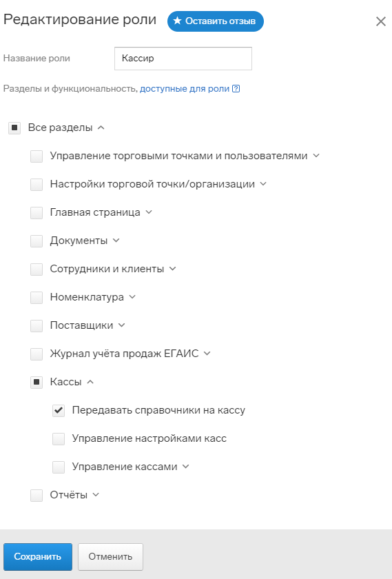Enable the Поставщики checkbox
This screenshot has width=392, height=579.
point(37,325)
